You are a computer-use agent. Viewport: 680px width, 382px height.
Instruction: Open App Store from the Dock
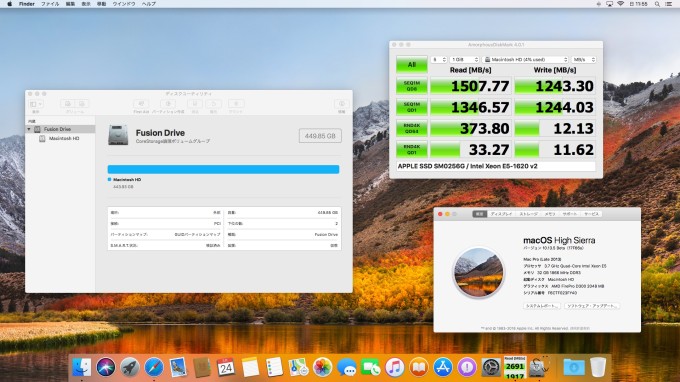[443, 367]
